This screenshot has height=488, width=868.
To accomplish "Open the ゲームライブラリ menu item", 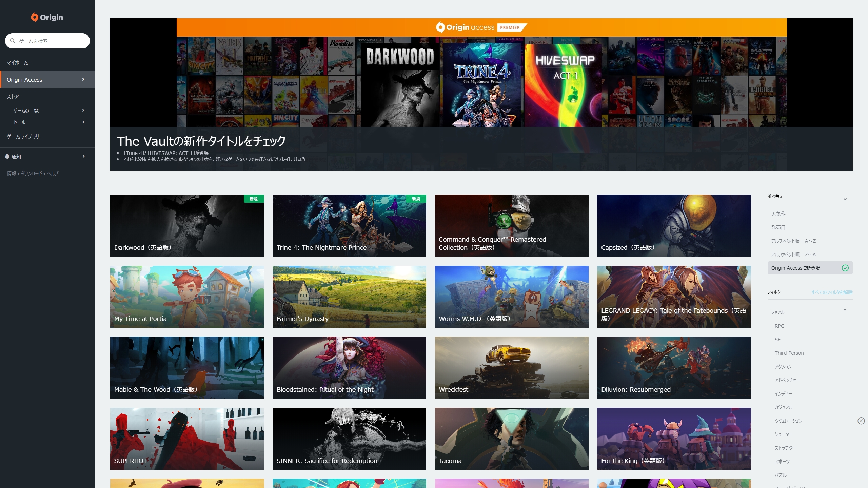I will pyautogui.click(x=23, y=137).
